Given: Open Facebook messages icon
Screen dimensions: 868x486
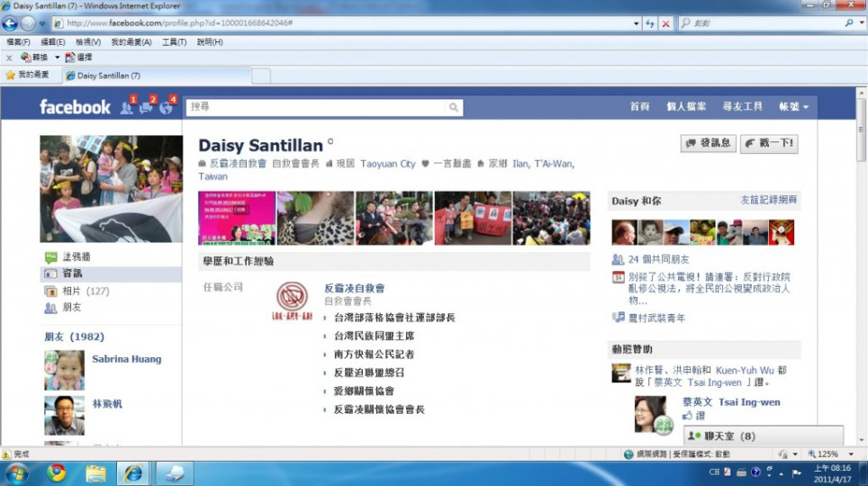Looking at the screenshot, I should coord(146,108).
